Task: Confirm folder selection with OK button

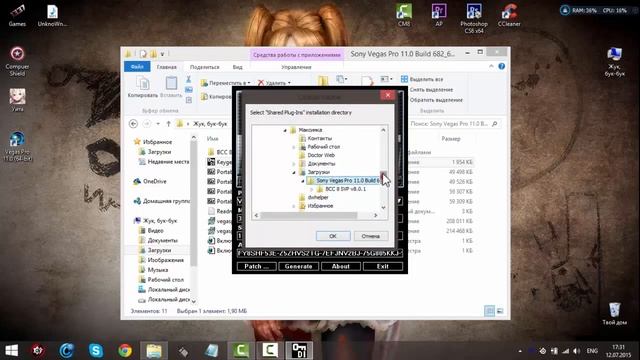Action: [x=333, y=236]
